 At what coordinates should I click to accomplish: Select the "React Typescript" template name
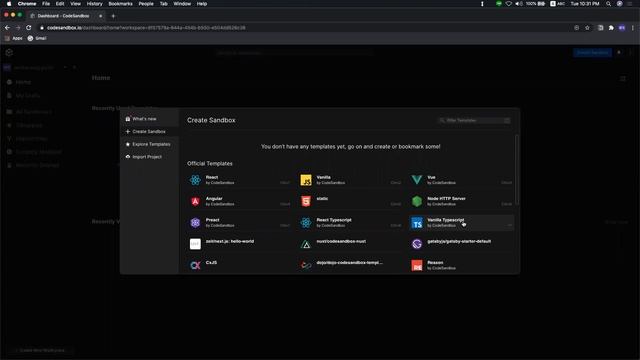[334, 220]
